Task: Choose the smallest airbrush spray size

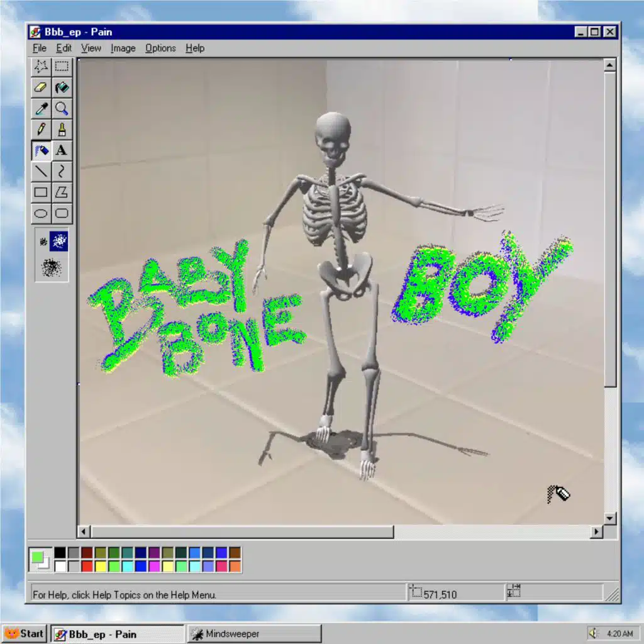Action: (43, 241)
